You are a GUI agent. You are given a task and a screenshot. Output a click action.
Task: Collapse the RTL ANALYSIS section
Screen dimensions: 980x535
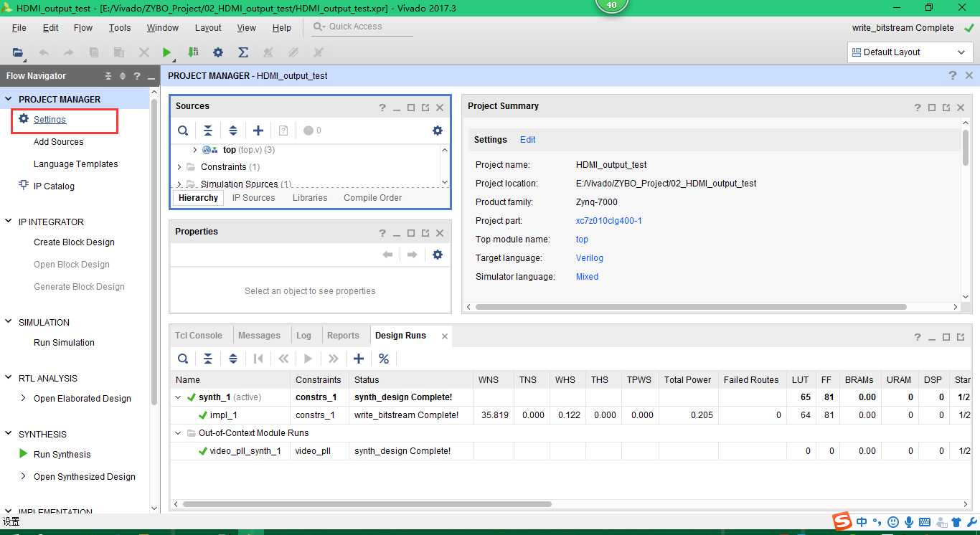[9, 378]
